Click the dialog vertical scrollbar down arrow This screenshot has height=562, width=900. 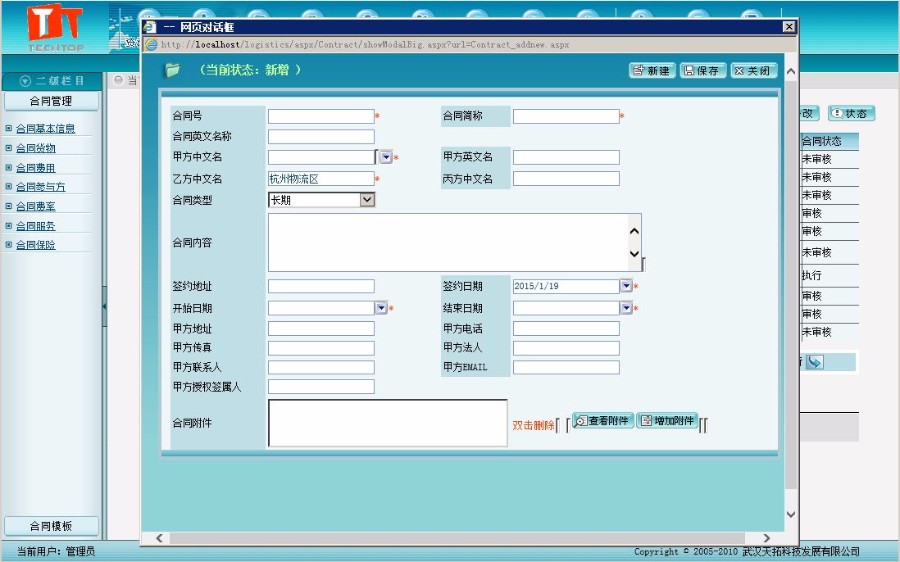coord(790,514)
